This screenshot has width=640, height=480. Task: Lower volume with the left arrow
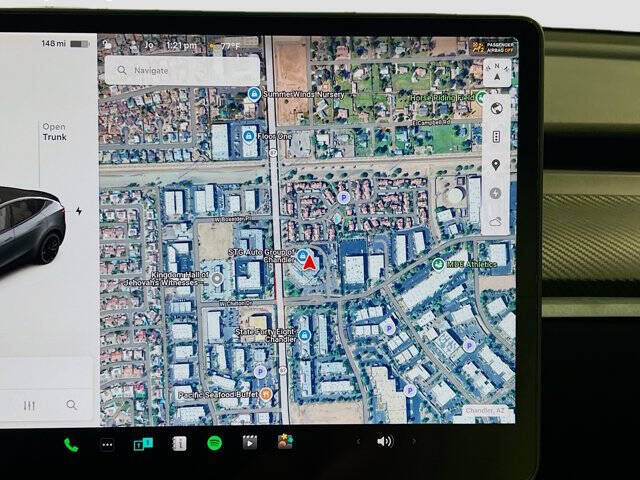tap(358, 441)
